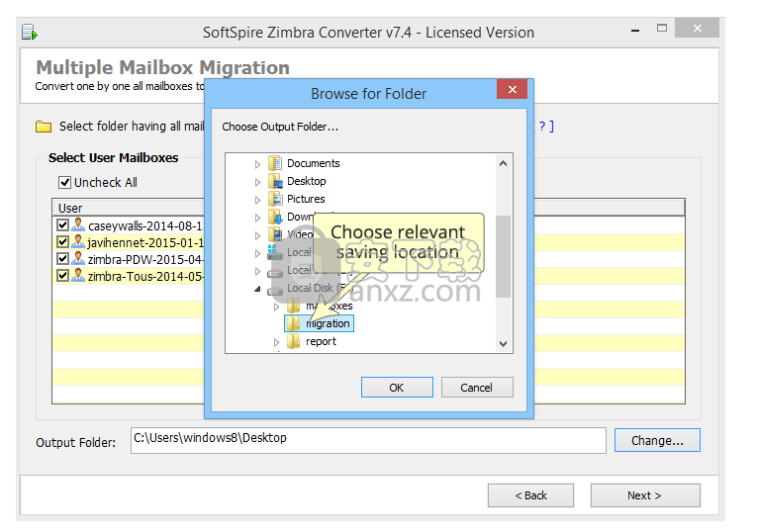Select the zimbra-PDW-2015-04 mailbox row text
This screenshot has width=757, height=532.
pos(145,259)
